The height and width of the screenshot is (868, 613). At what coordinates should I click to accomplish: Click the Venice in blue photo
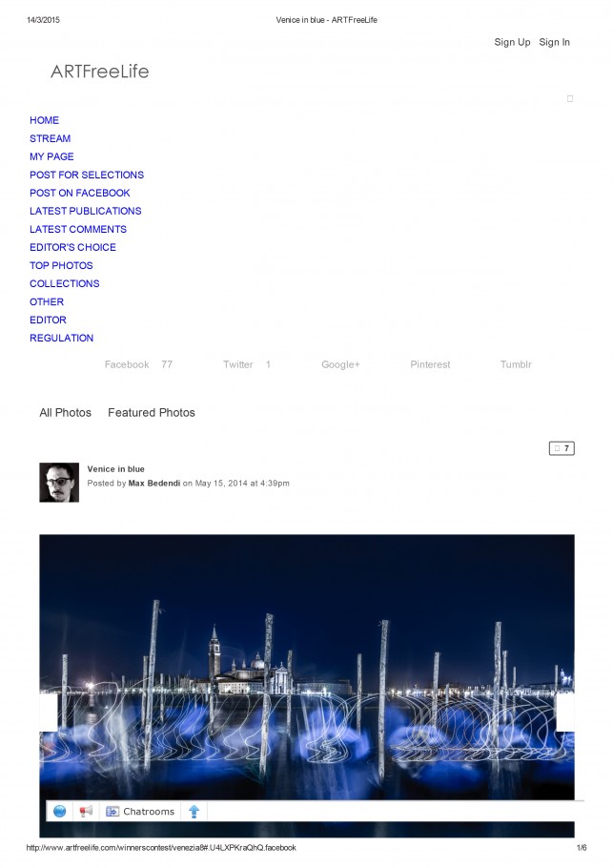pos(307,667)
